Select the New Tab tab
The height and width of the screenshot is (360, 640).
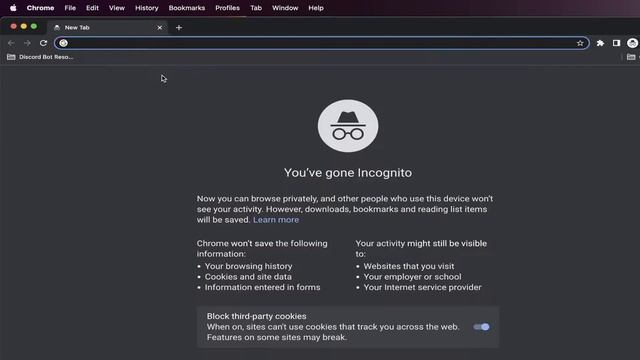[107, 27]
